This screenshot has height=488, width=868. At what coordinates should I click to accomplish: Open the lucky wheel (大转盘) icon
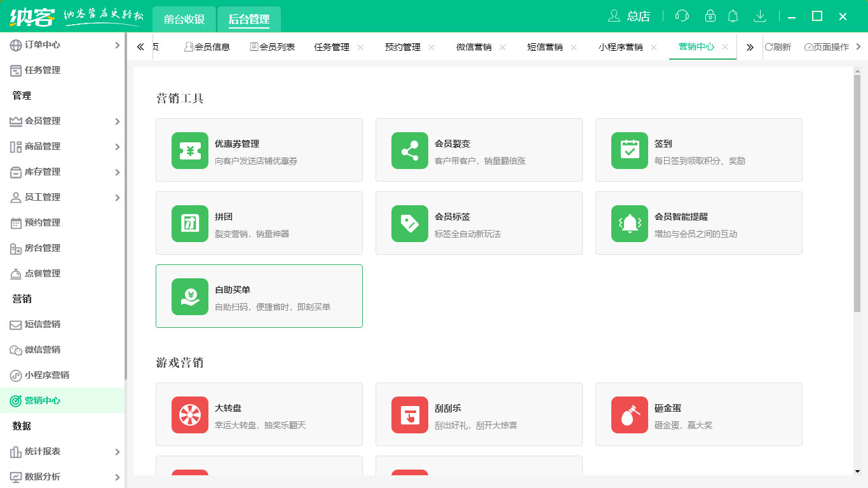coord(190,415)
